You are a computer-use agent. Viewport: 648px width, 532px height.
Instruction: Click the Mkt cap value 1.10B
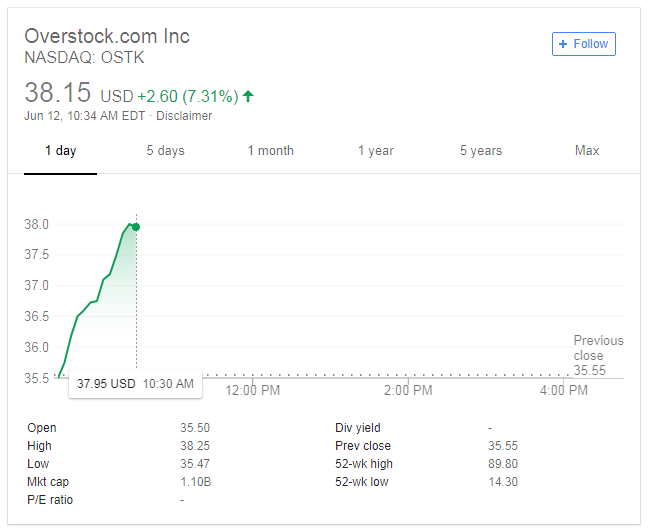[195, 482]
